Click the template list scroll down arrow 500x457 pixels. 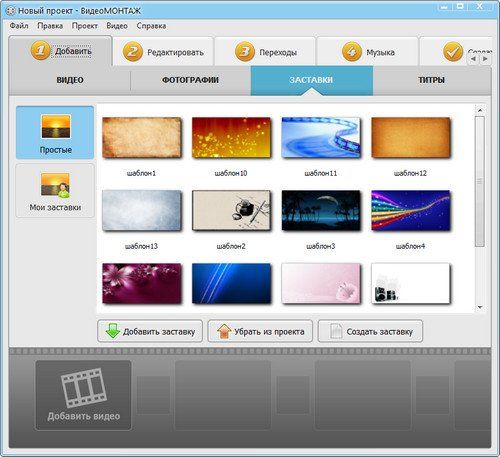[x=480, y=307]
